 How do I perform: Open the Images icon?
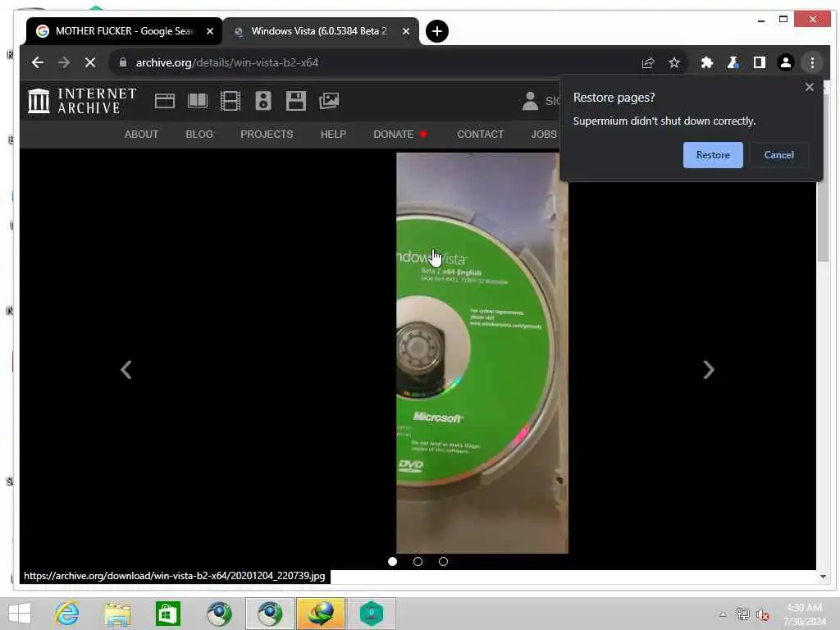click(x=329, y=101)
